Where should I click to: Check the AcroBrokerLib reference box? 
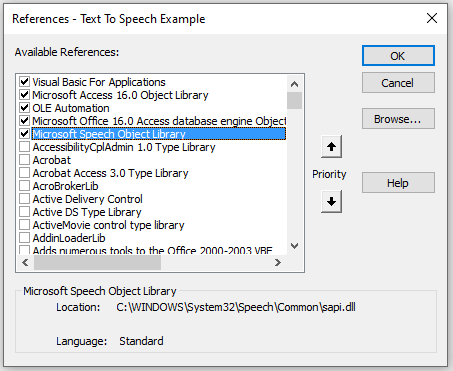click(24, 186)
